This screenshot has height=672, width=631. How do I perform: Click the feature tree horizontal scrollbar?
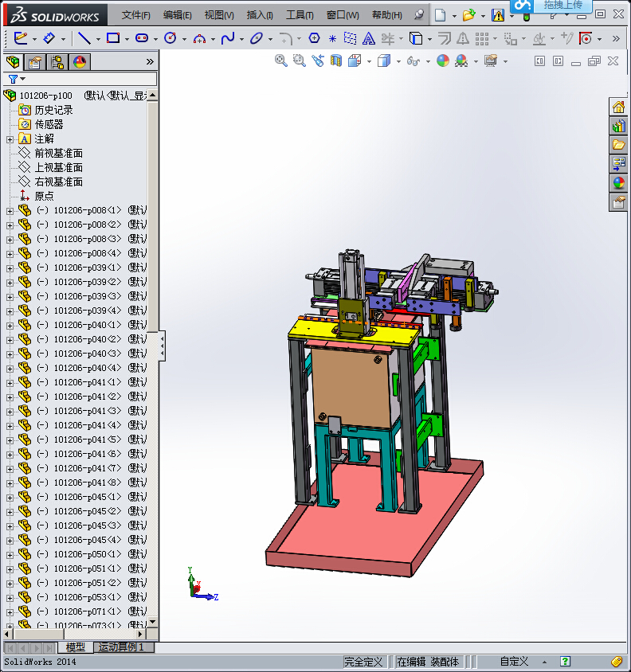[75, 634]
